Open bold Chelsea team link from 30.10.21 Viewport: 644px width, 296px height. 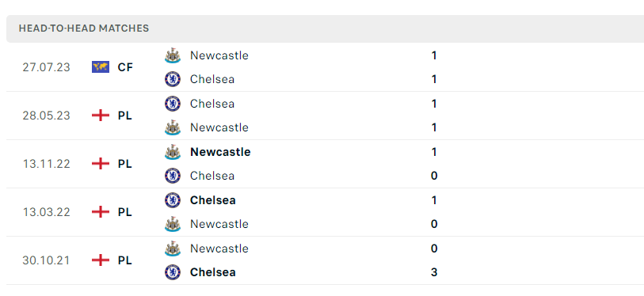(x=213, y=272)
